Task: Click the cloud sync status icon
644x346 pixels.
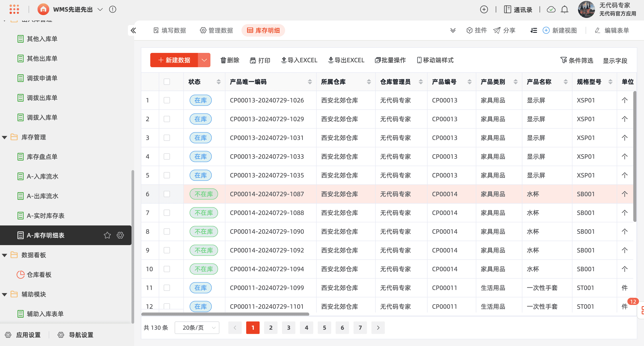Action: (x=551, y=9)
